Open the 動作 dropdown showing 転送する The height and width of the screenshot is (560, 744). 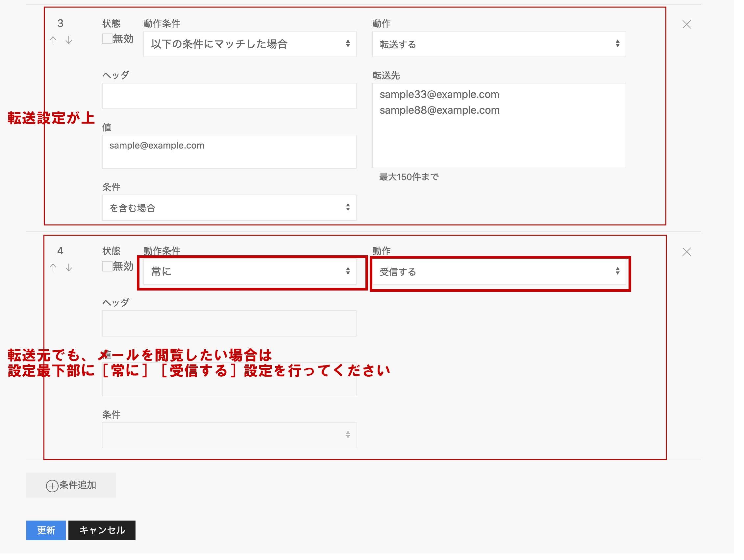coord(499,44)
